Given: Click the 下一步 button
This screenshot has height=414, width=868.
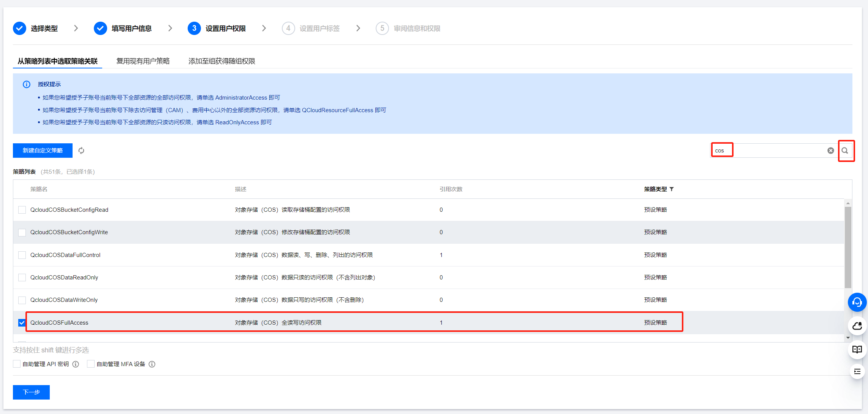Looking at the screenshot, I should (x=31, y=392).
